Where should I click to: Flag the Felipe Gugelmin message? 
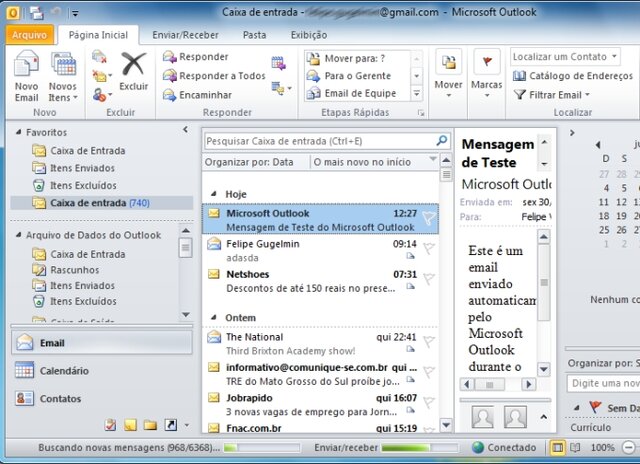[x=429, y=248]
